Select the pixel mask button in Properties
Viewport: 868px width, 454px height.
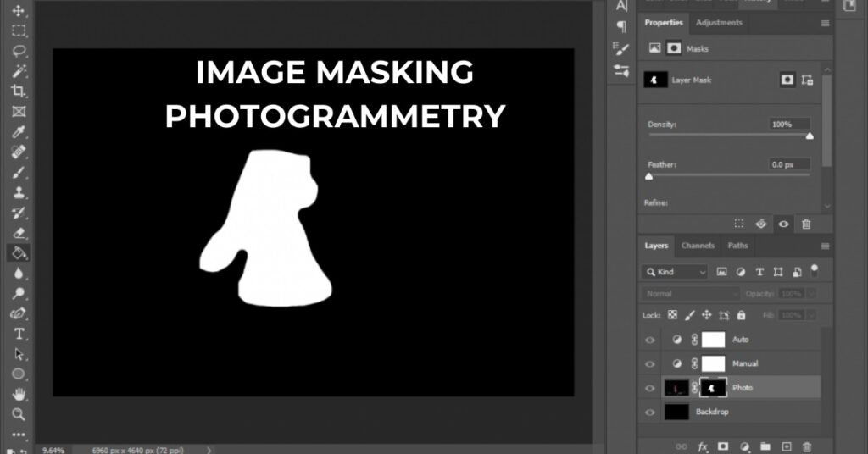point(787,80)
